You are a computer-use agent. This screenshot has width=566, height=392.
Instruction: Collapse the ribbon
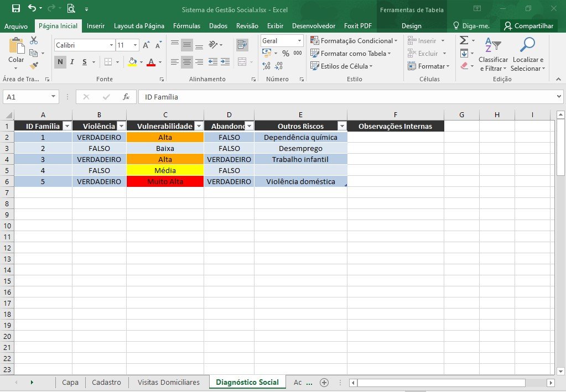point(558,79)
